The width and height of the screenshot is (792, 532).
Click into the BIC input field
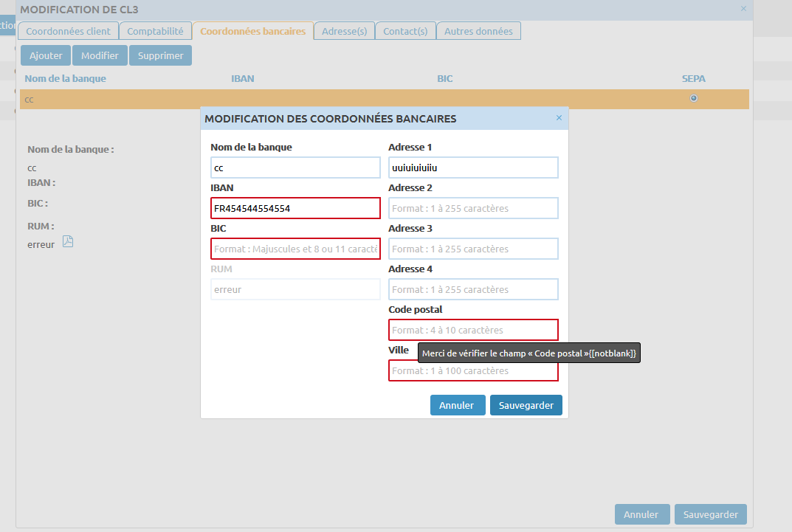[x=295, y=249]
